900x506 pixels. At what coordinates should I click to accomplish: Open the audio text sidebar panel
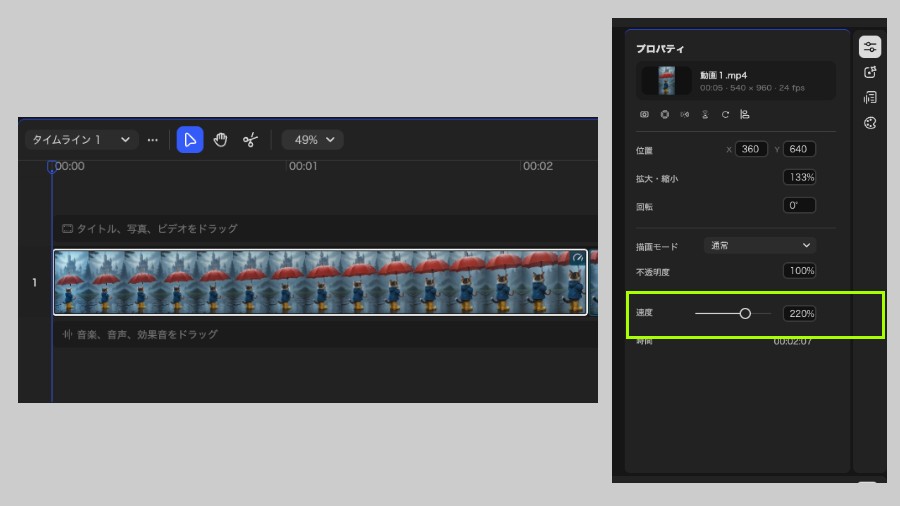(870, 98)
